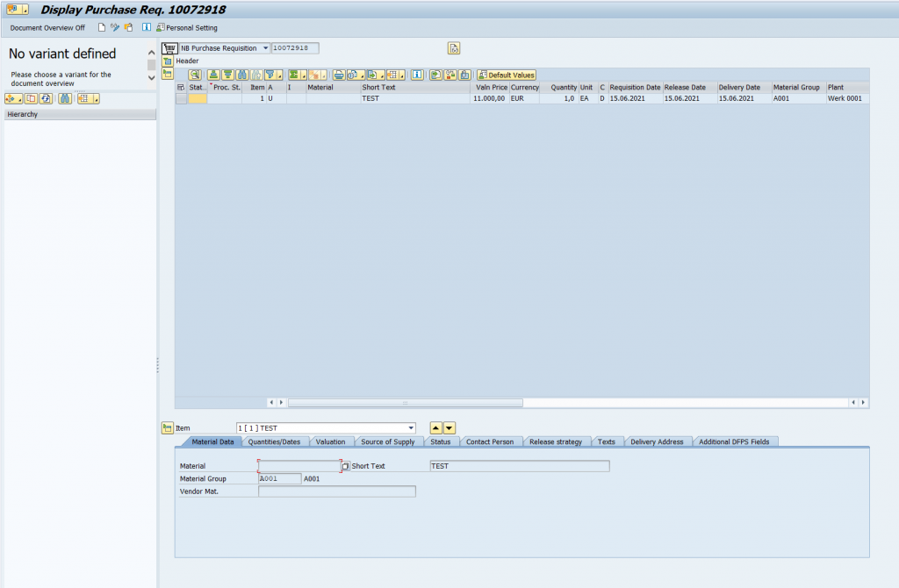Viewport: 899px width, 588px height.
Task: Open the Set Filter funnel icon
Action: click(273, 75)
